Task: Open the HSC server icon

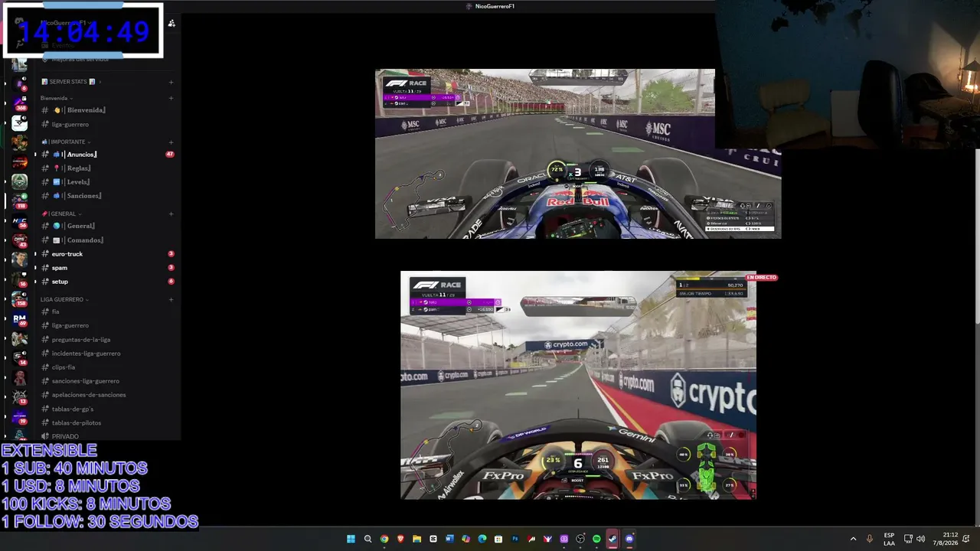Action: coord(20,221)
